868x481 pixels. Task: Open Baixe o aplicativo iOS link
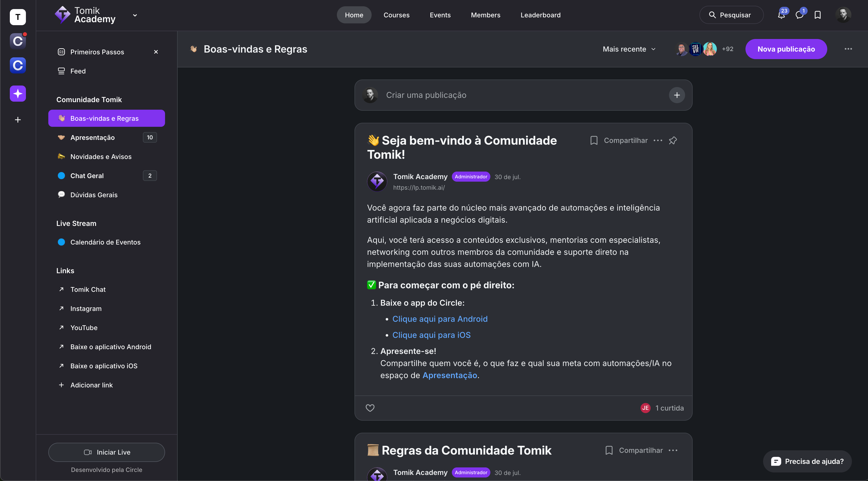click(x=106, y=366)
